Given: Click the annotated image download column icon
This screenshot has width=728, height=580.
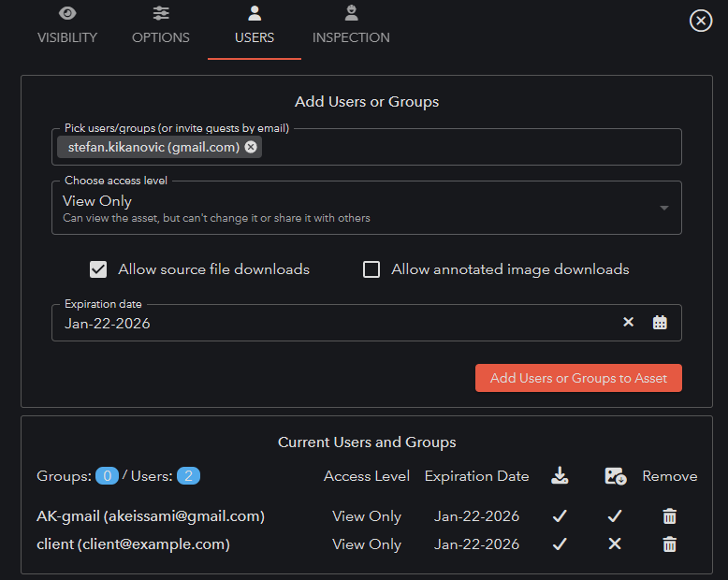Looking at the screenshot, I should [615, 476].
